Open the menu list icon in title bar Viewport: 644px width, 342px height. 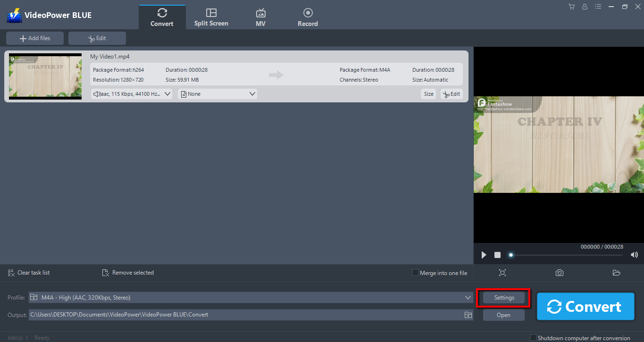pyautogui.click(x=598, y=7)
